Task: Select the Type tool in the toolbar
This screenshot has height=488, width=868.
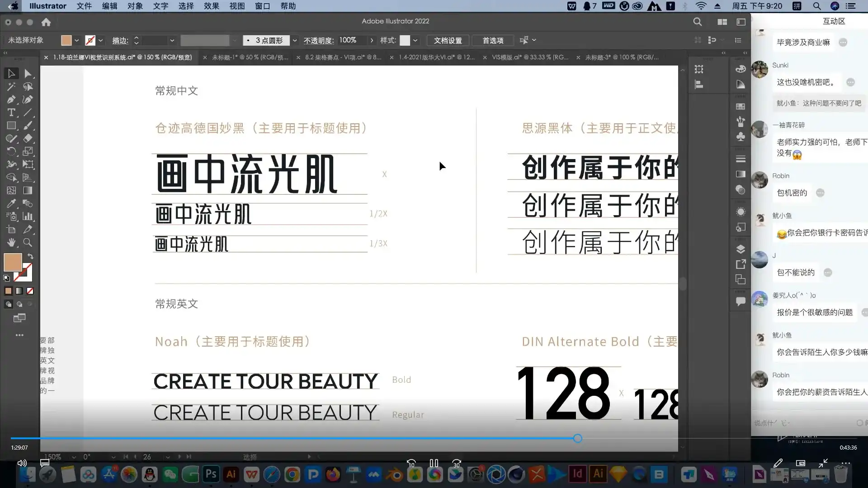Action: pyautogui.click(x=11, y=113)
